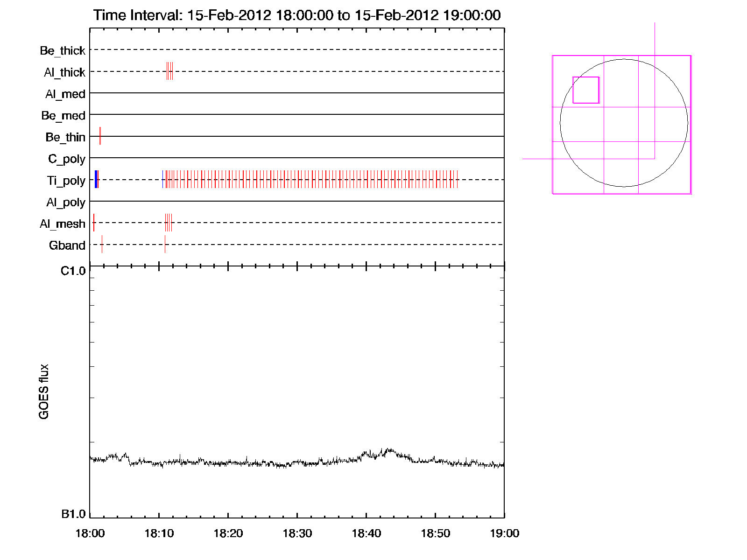747x560 pixels.
Task: Click the center of the solar disk circle
Action: click(624, 123)
